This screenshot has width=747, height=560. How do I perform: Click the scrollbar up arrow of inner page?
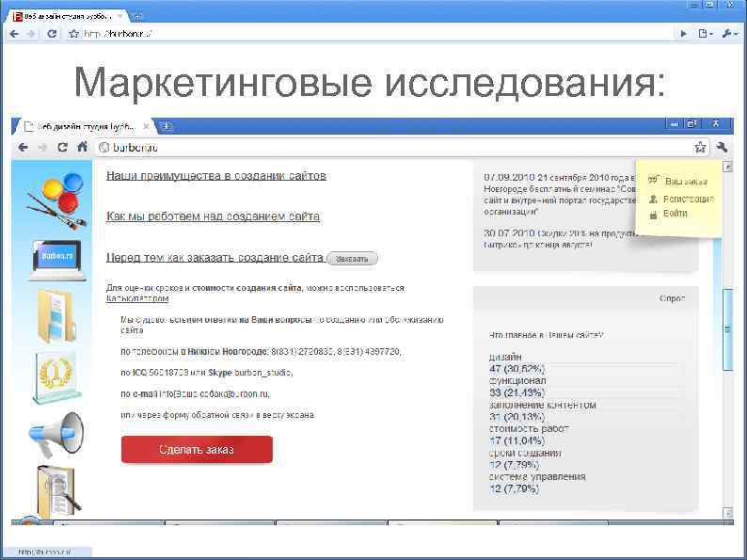point(727,167)
